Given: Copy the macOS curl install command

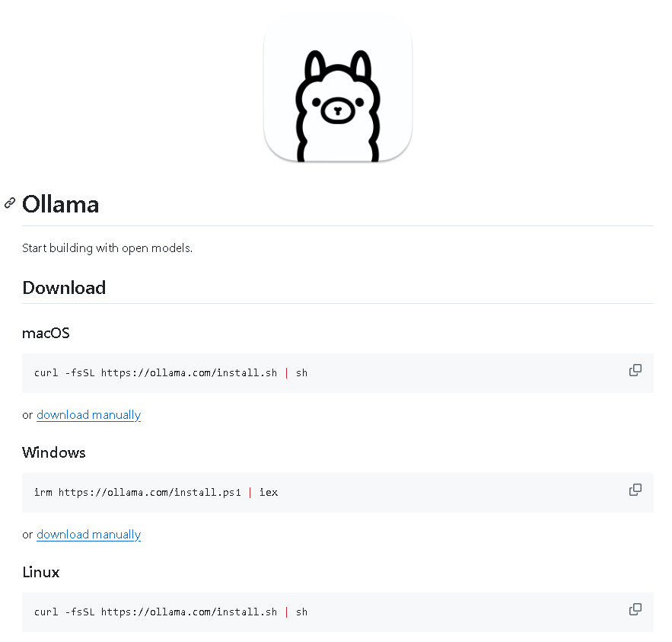Looking at the screenshot, I should click(x=635, y=370).
